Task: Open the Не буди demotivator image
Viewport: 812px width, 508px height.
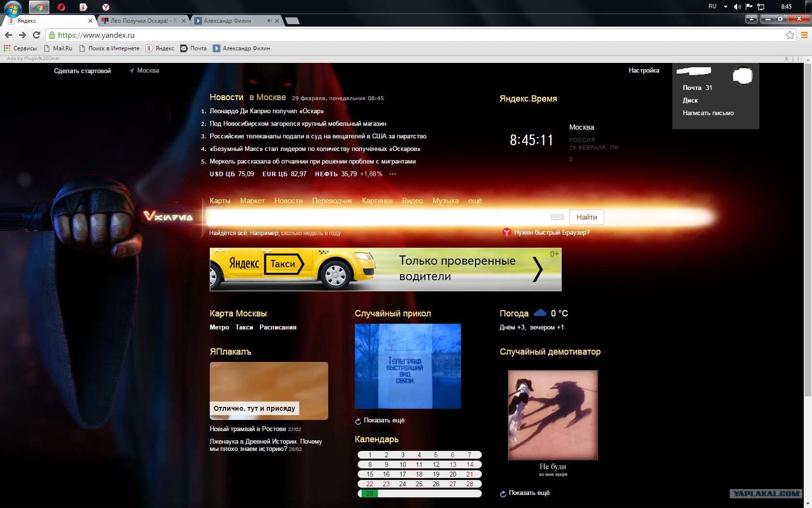Action: point(553,415)
